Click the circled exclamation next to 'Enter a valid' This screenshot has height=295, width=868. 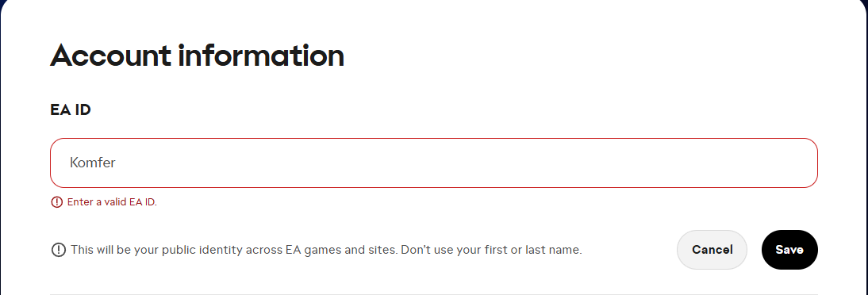56,202
